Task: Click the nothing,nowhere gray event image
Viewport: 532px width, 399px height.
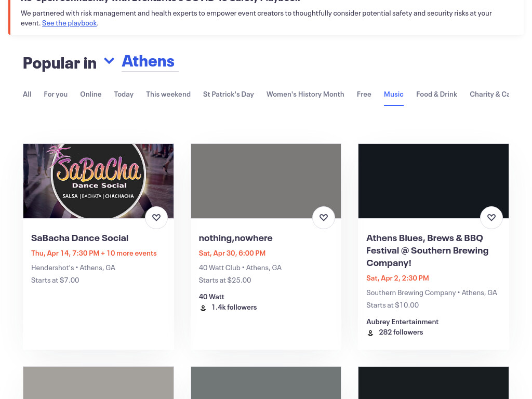Action: click(266, 181)
